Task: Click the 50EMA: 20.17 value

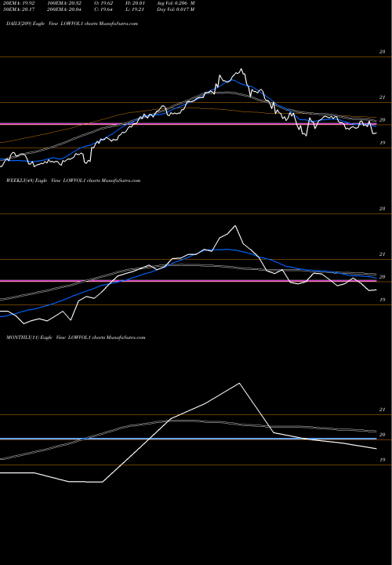Action: 20,9
